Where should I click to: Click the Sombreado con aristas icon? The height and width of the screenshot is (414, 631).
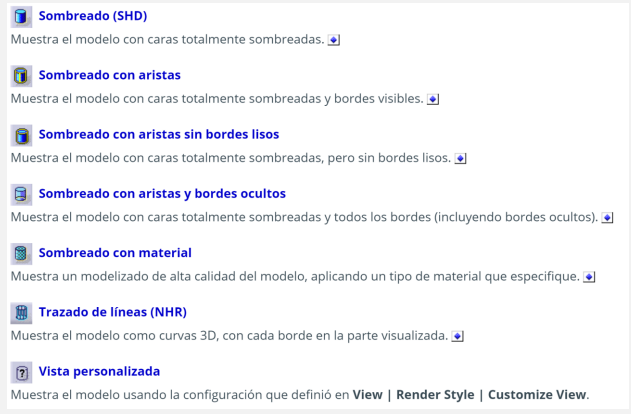(x=20, y=76)
